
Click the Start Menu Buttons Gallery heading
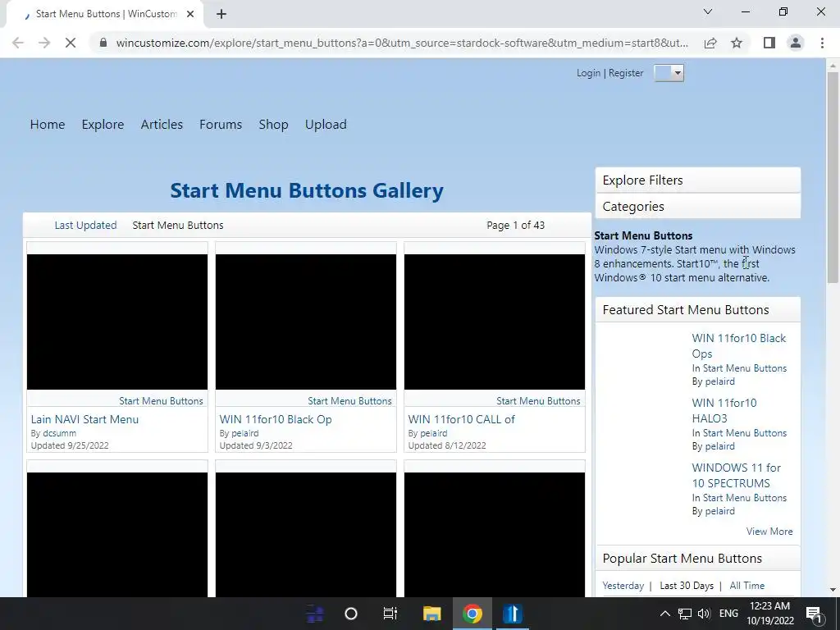coord(307,190)
